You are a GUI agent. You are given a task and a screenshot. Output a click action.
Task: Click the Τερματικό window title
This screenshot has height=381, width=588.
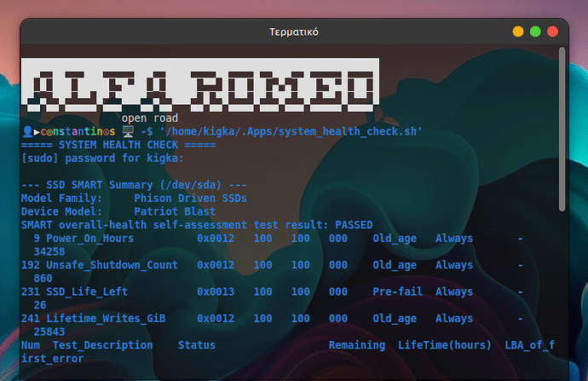294,32
